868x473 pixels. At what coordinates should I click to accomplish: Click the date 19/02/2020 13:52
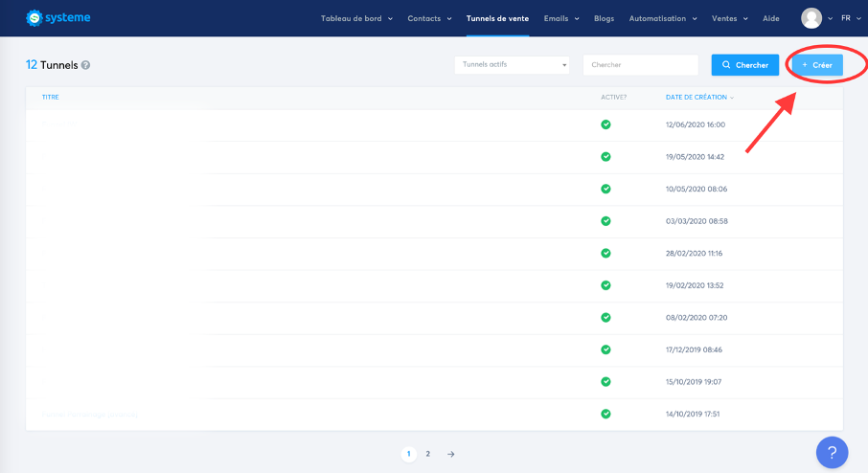695,285
